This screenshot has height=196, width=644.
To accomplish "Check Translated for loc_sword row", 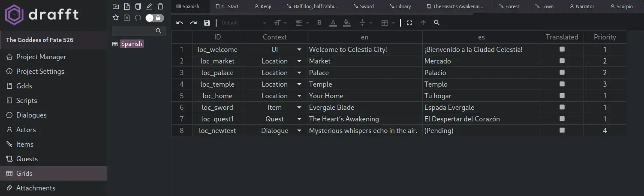I will 562,107.
